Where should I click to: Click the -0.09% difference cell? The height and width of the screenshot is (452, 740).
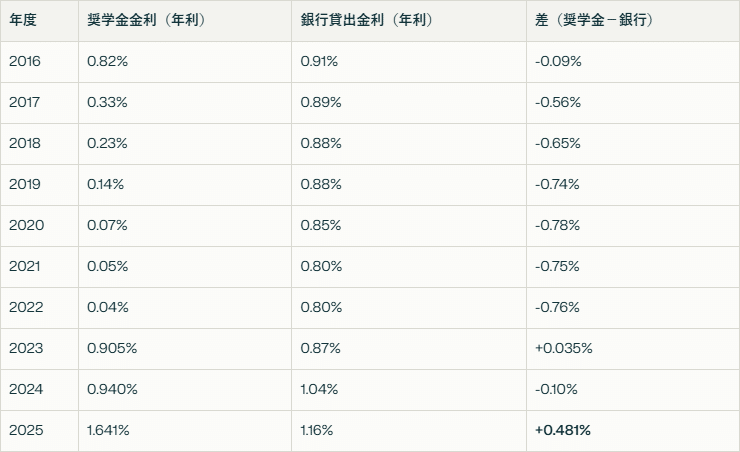[x=558, y=62]
